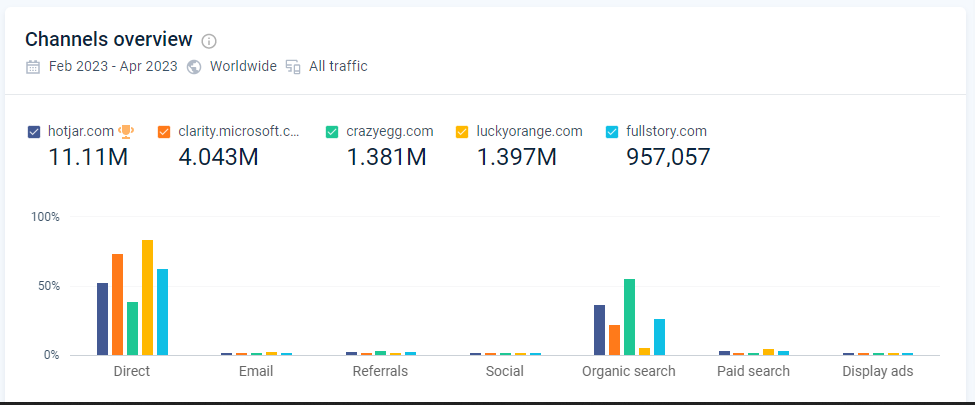The width and height of the screenshot is (975, 405).
Task: Click the clarity.microsoft.c... domain label
Action: coord(239,131)
